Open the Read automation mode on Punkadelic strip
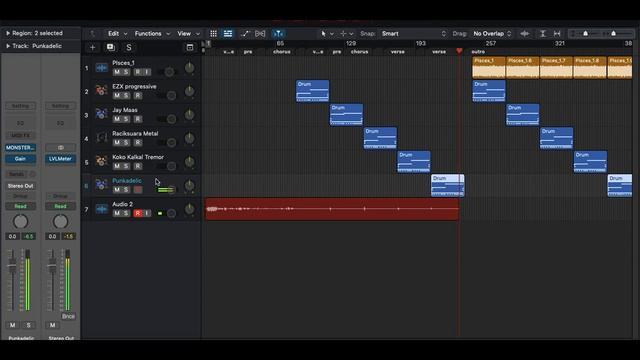This screenshot has width=640, height=360. (x=20, y=206)
